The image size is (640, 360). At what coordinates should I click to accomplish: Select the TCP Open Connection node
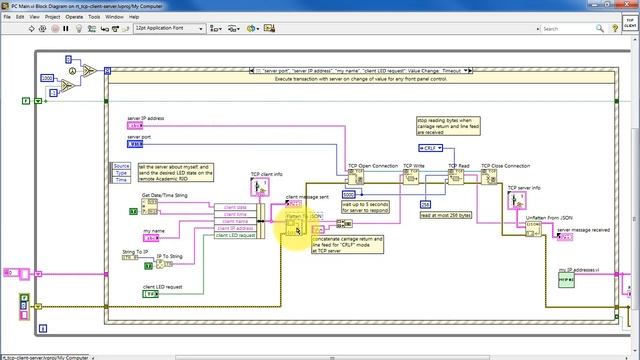click(356, 177)
